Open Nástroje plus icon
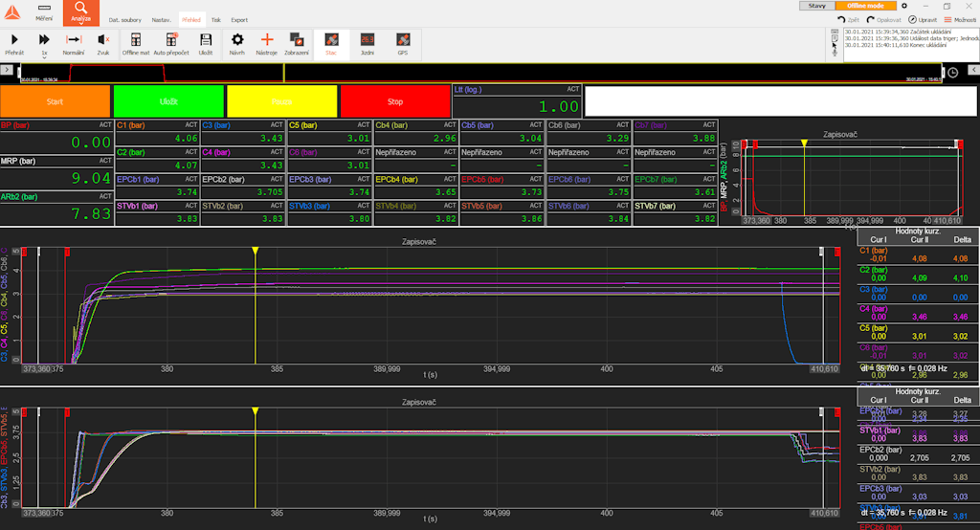This screenshot has height=530, width=980. (x=267, y=44)
